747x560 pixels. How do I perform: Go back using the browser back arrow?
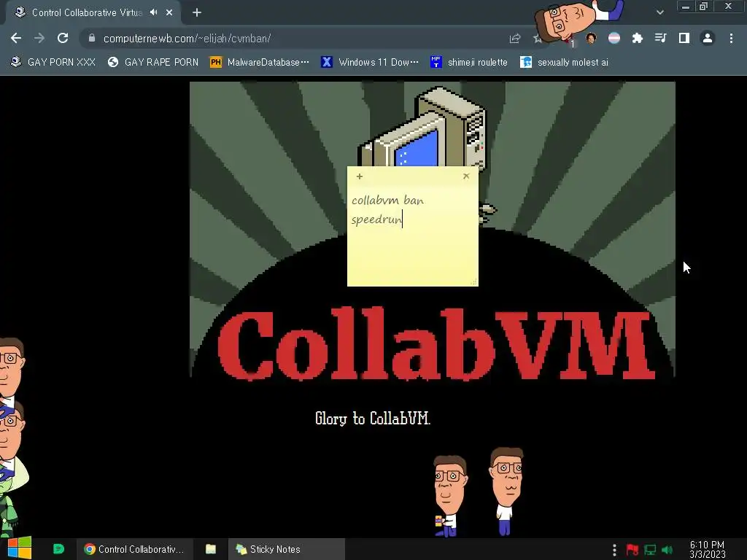16,38
